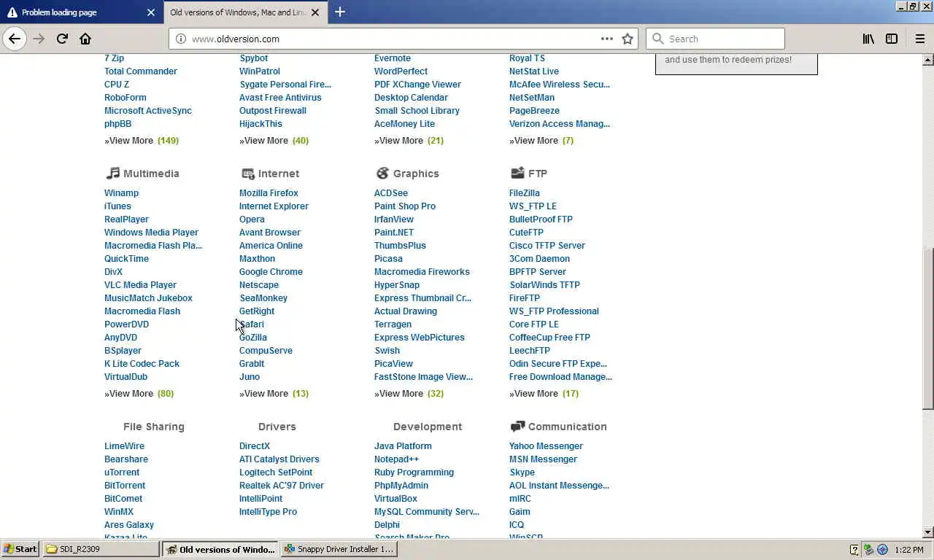Open the Winamp link
Viewport: 934px width, 560px height.
pyautogui.click(x=121, y=192)
